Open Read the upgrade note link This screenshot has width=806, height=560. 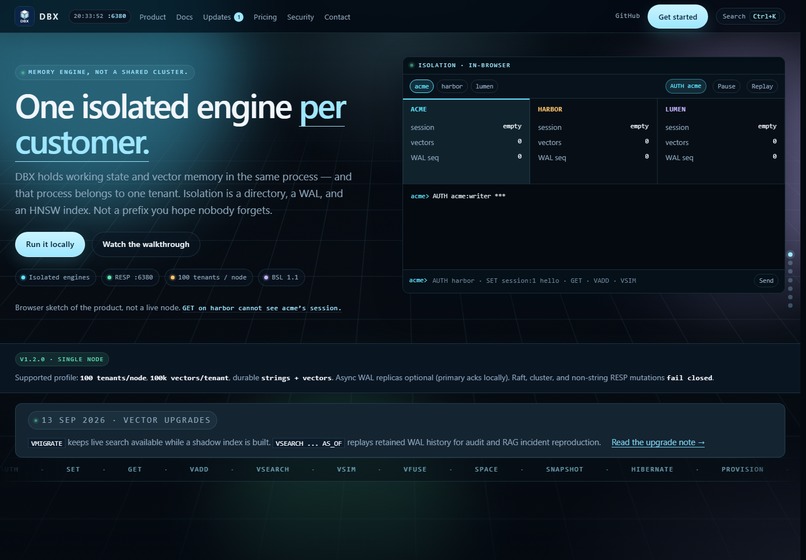click(658, 442)
